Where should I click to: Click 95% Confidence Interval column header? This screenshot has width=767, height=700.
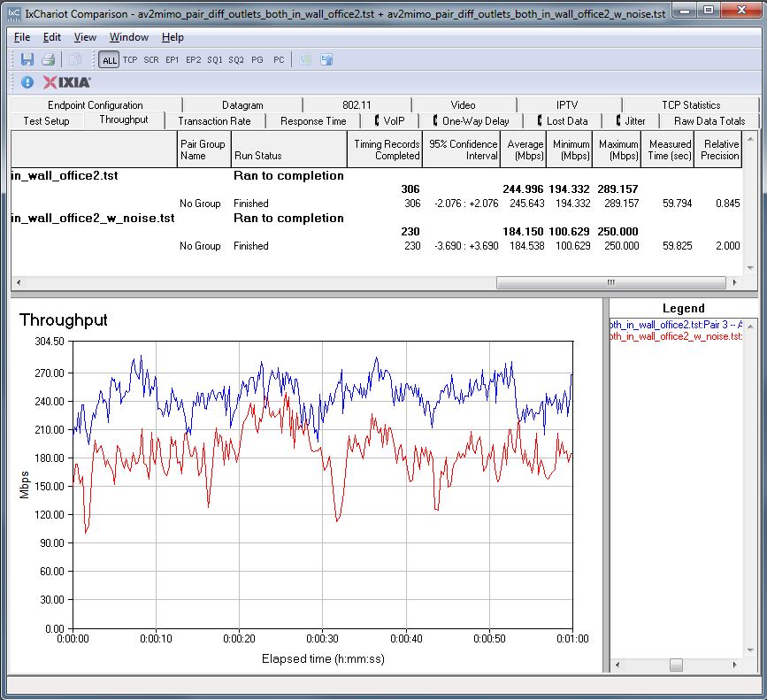pos(461,150)
